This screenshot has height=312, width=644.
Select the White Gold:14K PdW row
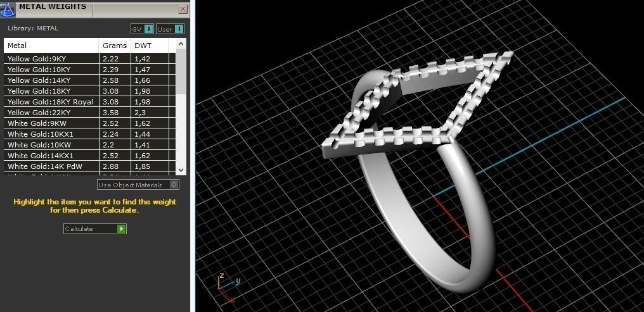pos(89,166)
